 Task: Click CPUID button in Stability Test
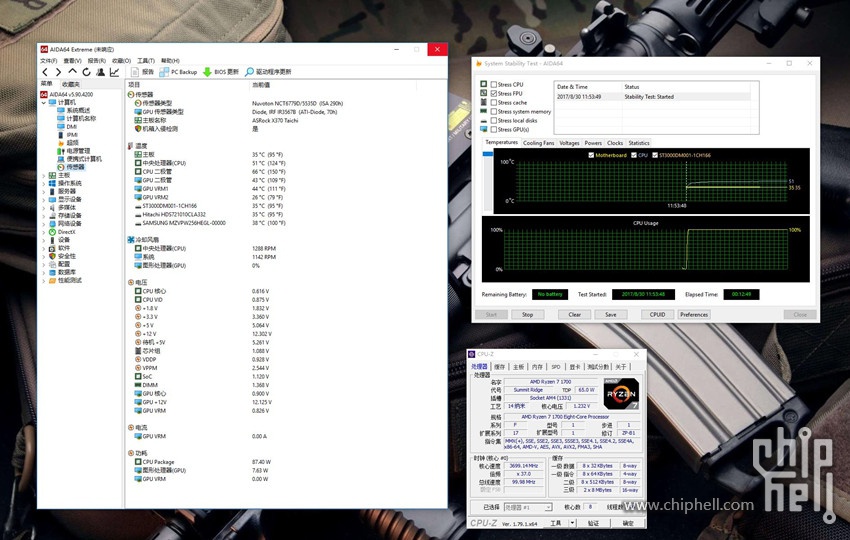tap(658, 314)
